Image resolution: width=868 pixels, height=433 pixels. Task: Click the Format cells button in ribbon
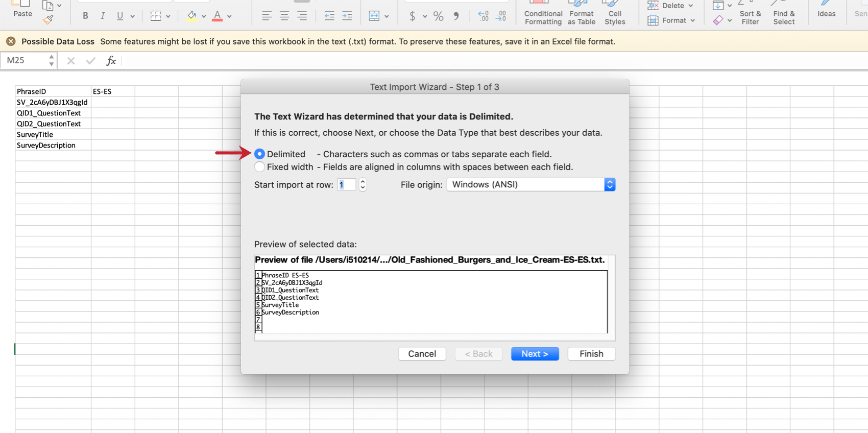671,20
